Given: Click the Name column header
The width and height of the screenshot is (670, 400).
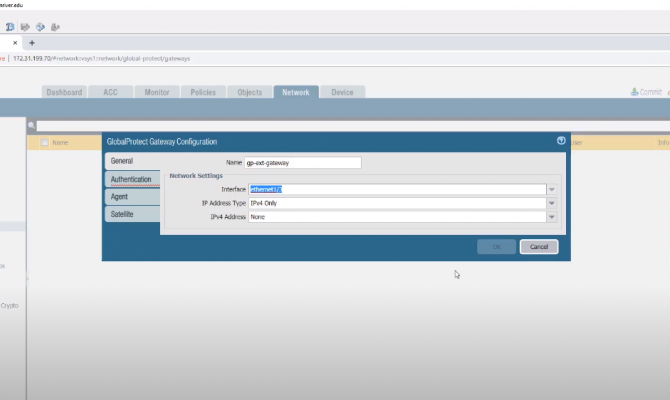Looking at the screenshot, I should pos(60,142).
